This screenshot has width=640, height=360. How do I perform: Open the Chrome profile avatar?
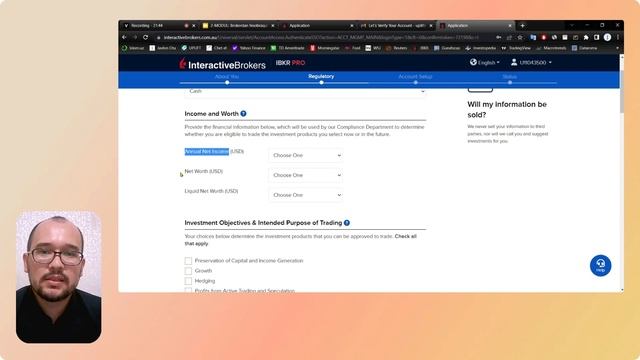[607, 37]
